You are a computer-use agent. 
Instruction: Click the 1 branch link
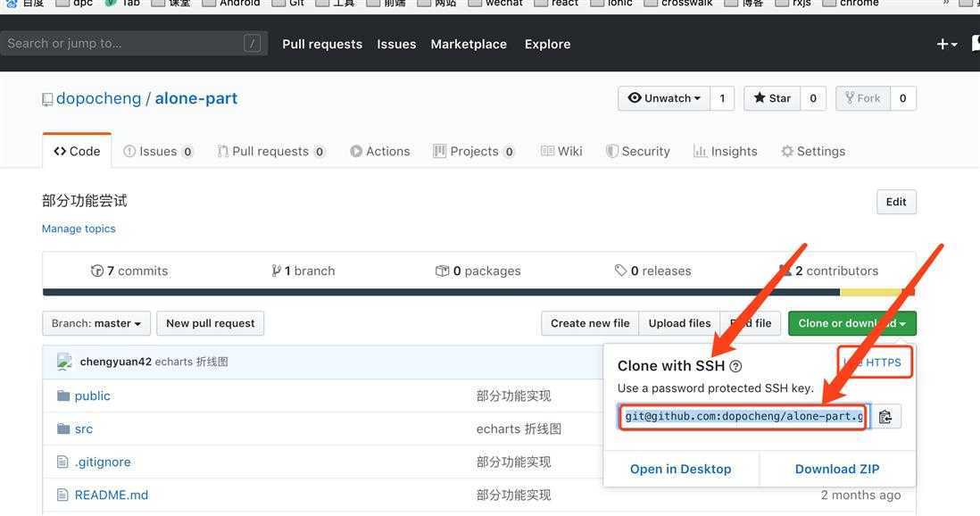[x=303, y=270]
